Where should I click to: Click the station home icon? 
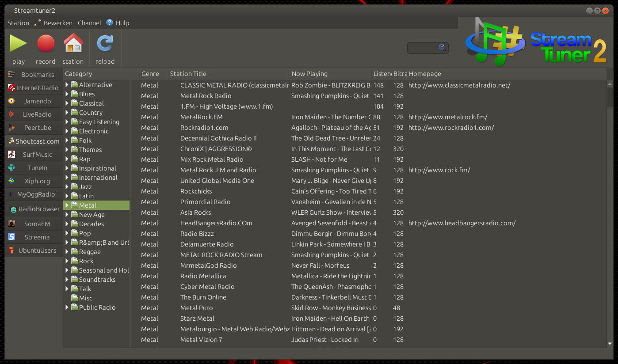tap(73, 44)
